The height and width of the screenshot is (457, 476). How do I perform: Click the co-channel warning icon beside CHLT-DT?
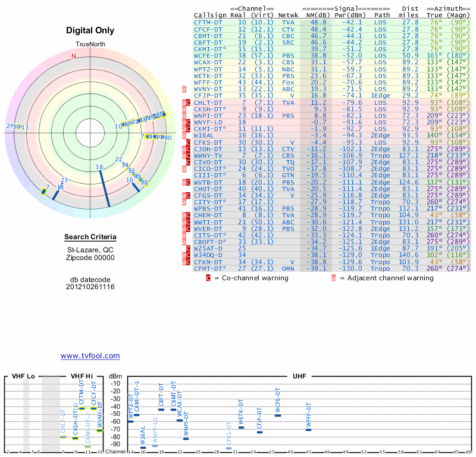pyautogui.click(x=189, y=102)
